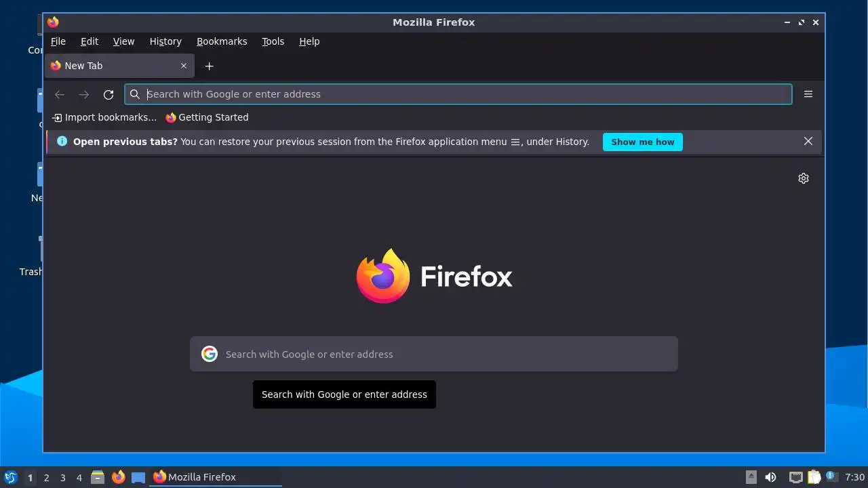Reload the current page

[x=108, y=94]
